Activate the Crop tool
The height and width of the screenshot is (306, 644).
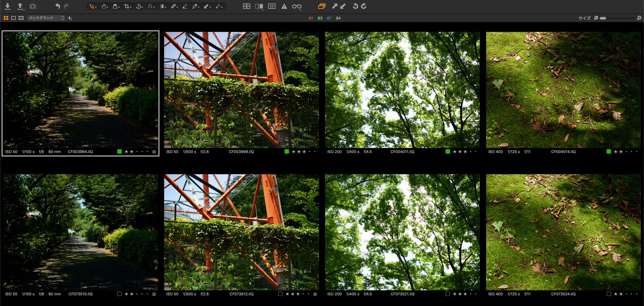(x=127, y=6)
